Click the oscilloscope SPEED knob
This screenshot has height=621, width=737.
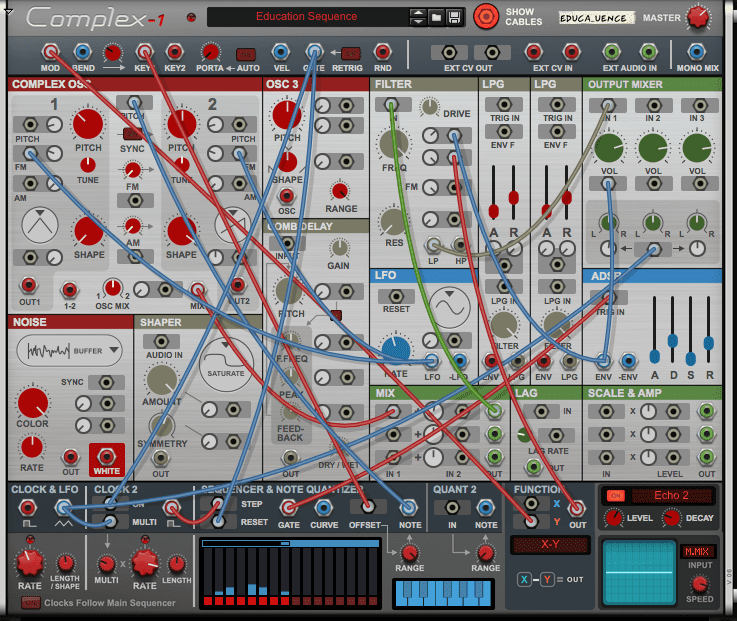699,584
